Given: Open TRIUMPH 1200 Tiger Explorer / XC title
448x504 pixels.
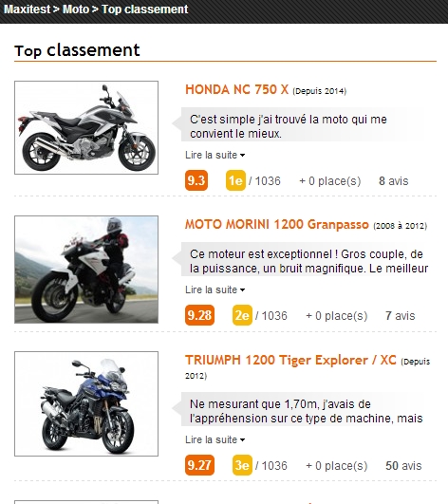Looking at the screenshot, I should tap(290, 360).
